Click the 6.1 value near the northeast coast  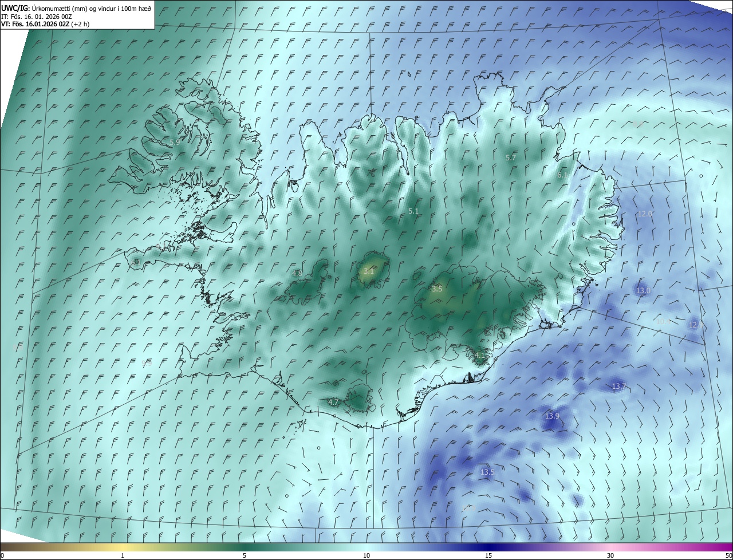[562, 175]
